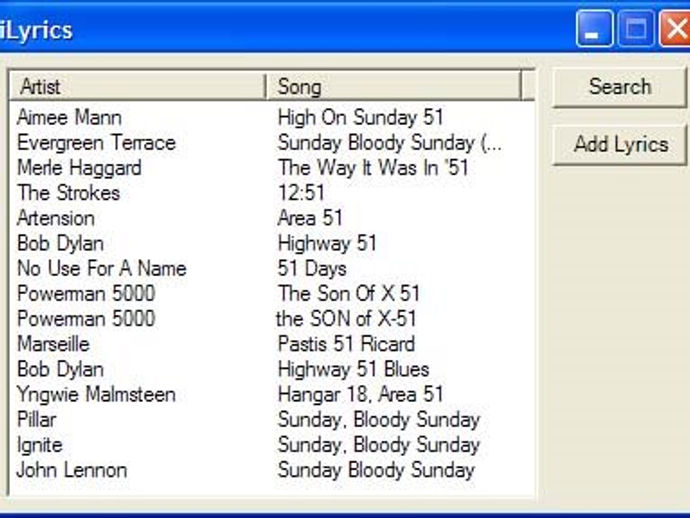
Task: Click the Add Lyrics button
Action: [x=619, y=145]
